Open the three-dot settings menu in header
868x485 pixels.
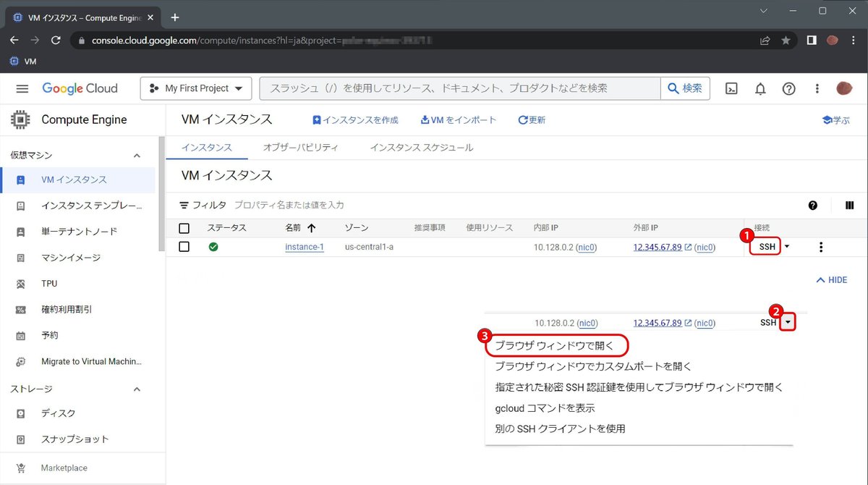817,88
